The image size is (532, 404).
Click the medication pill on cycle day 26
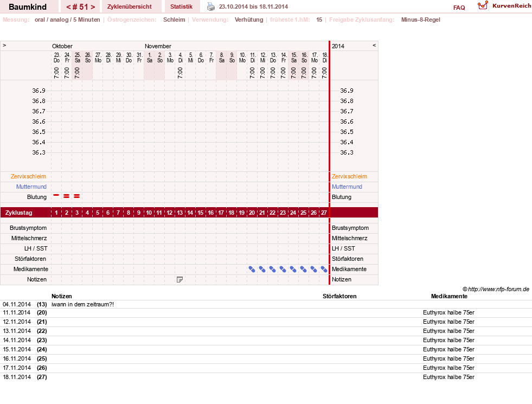[314, 270]
